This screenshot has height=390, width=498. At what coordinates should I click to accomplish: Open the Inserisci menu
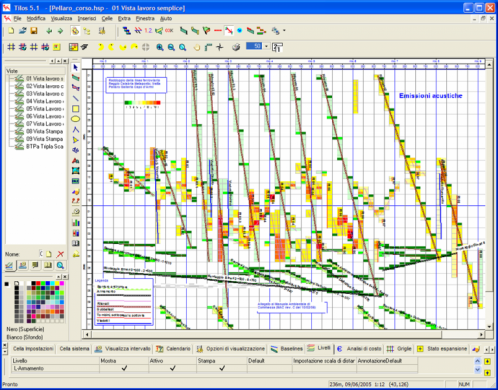pos(87,19)
